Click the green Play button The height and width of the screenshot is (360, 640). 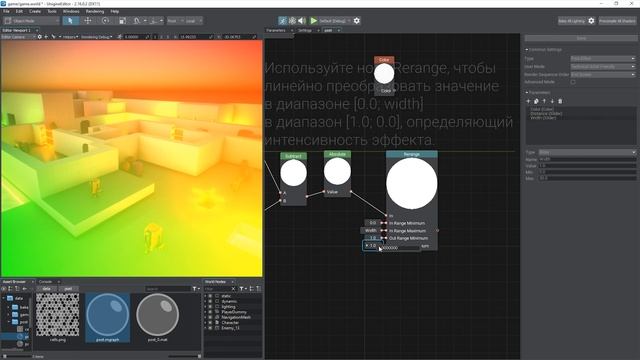pos(313,20)
